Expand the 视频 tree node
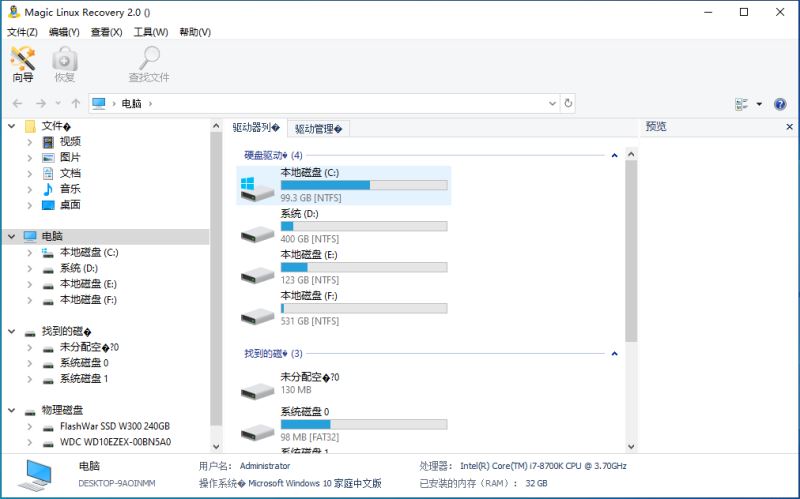The height and width of the screenshot is (499, 800). [x=30, y=142]
